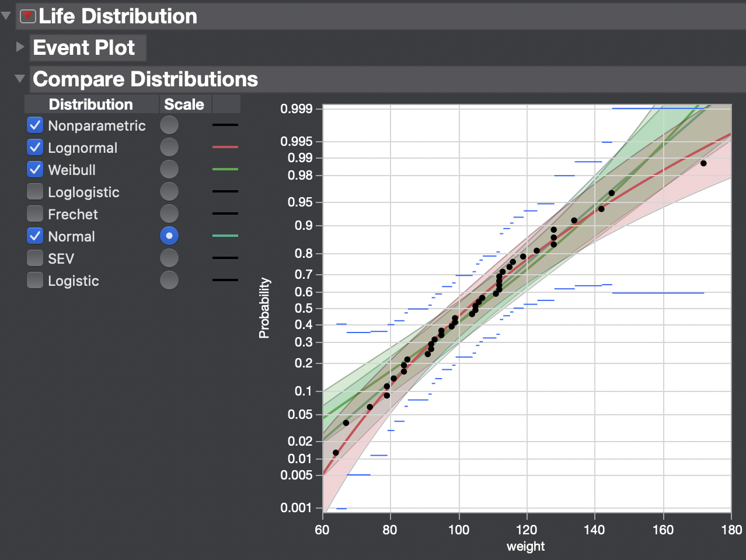Click the Distribution column header
This screenshot has height=560, width=746.
pyautogui.click(x=90, y=104)
